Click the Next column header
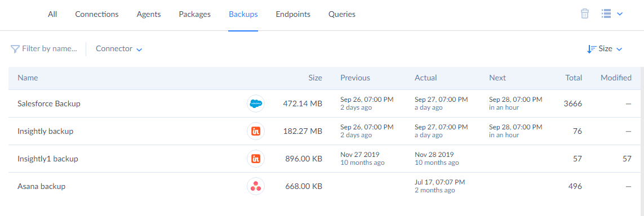Image resolution: width=644 pixels, height=216 pixels. click(x=498, y=78)
